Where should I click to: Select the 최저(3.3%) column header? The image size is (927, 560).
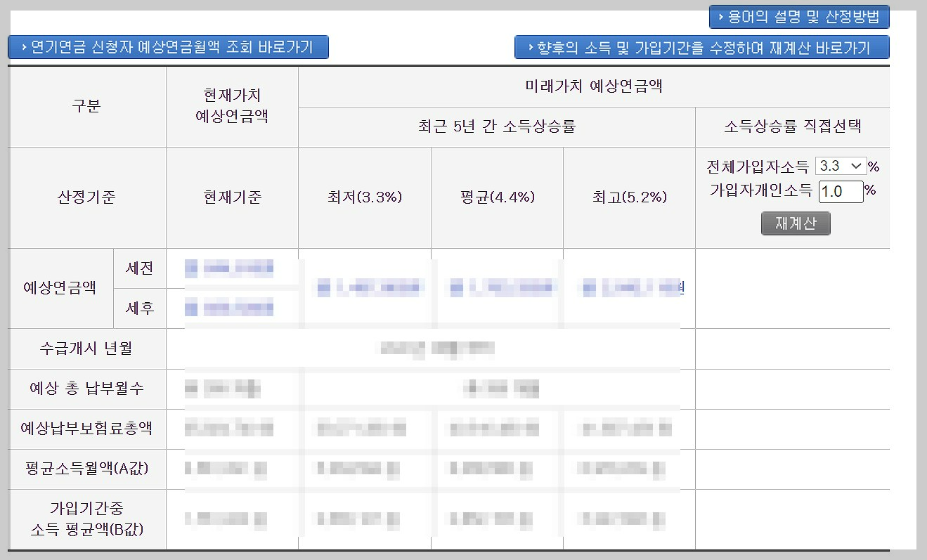pos(365,197)
